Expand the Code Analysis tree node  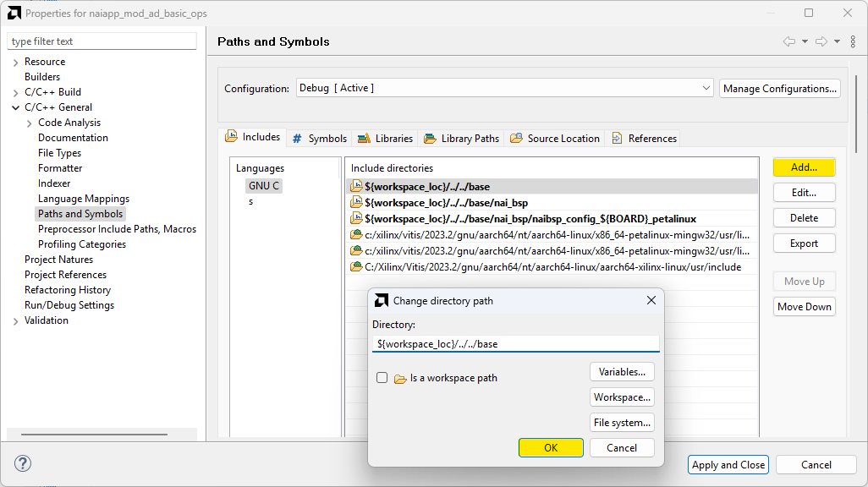[x=29, y=123]
